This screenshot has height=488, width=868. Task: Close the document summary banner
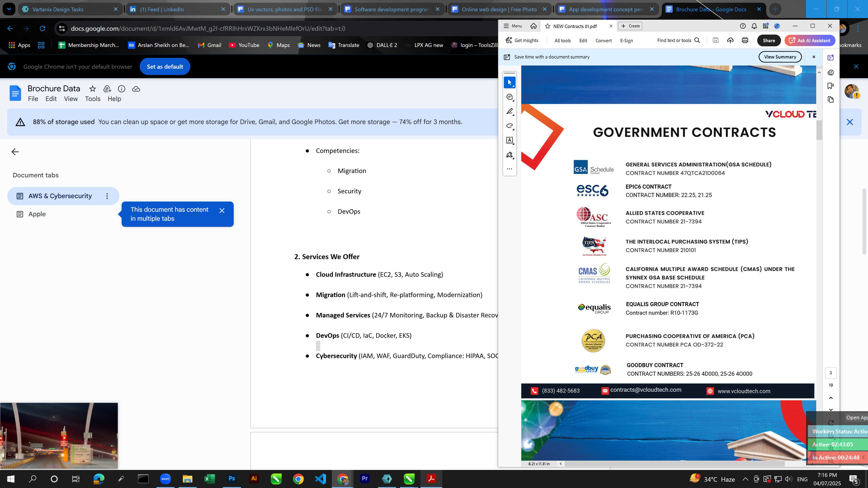[x=814, y=57]
